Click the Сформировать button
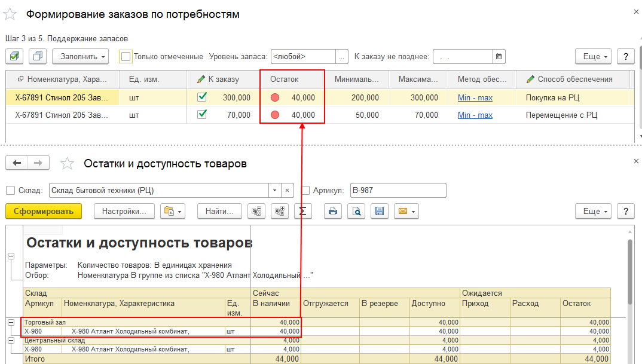Screen dimensions: 642x364 click(44, 211)
